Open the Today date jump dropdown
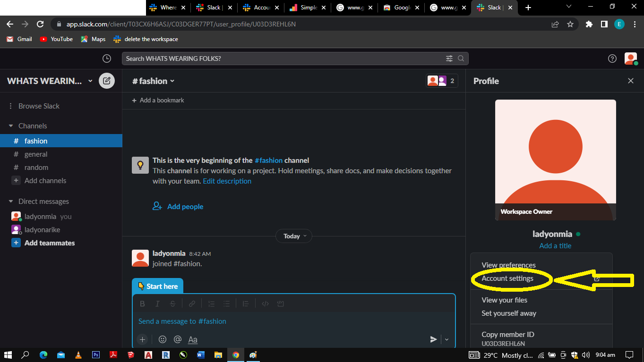Screen dimensions: 644x362 (x=294, y=236)
